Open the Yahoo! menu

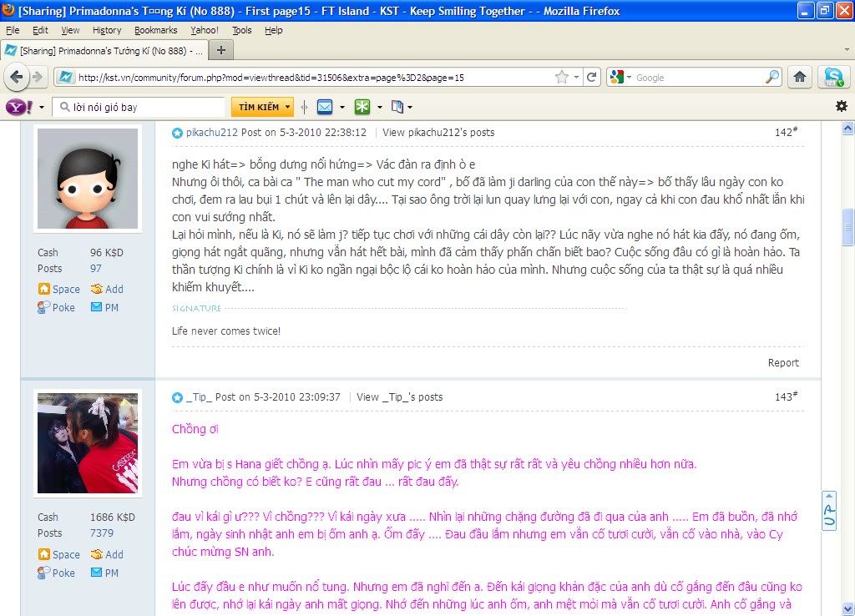tap(205, 30)
